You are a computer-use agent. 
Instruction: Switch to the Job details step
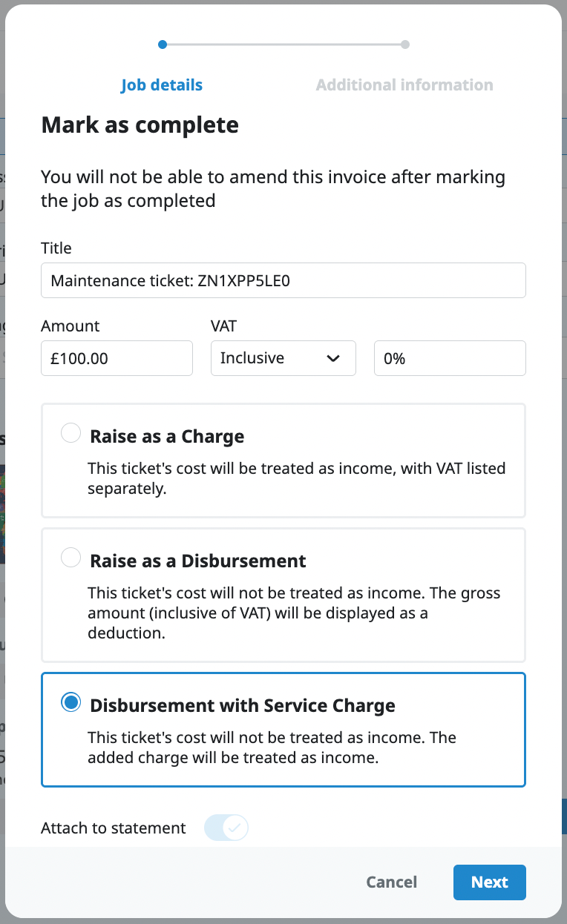click(162, 85)
